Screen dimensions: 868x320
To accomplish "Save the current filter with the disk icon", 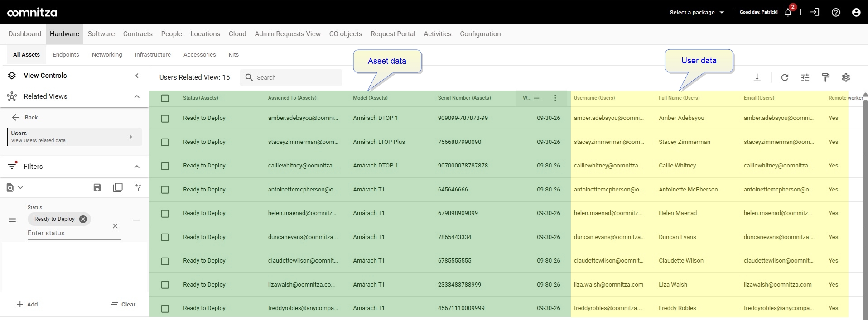I will click(x=97, y=187).
